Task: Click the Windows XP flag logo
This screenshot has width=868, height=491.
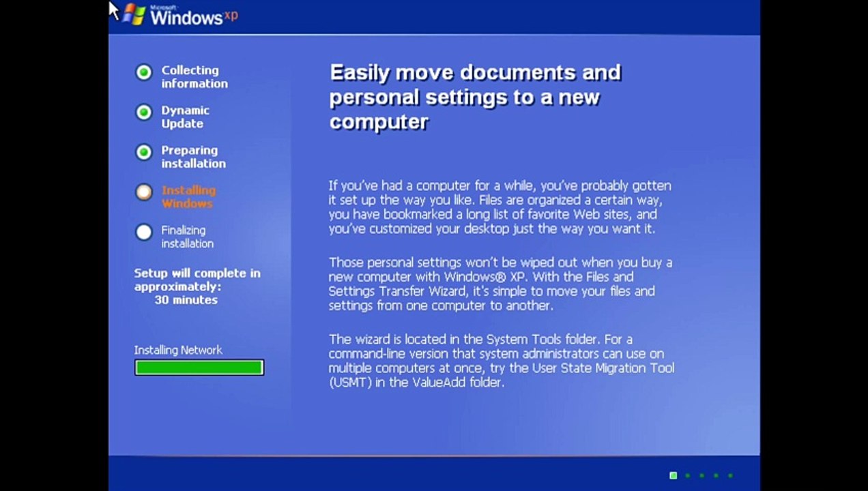Action: [x=134, y=14]
